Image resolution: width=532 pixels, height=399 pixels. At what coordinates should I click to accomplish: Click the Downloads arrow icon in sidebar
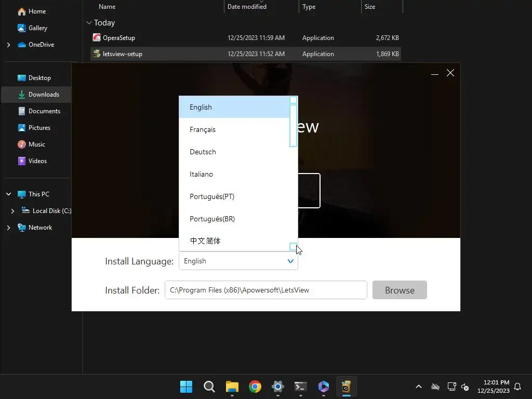coord(22,95)
